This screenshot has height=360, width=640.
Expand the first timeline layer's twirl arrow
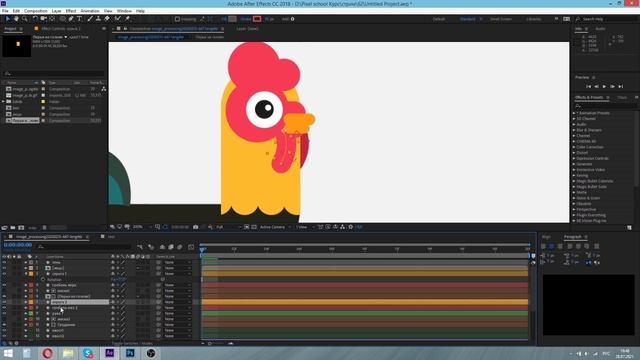point(26,262)
